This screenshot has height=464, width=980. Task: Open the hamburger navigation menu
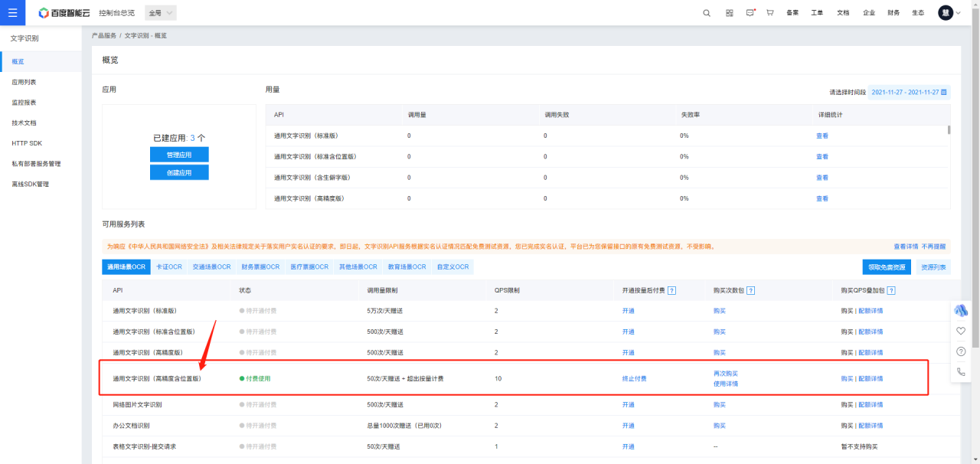[x=12, y=12]
